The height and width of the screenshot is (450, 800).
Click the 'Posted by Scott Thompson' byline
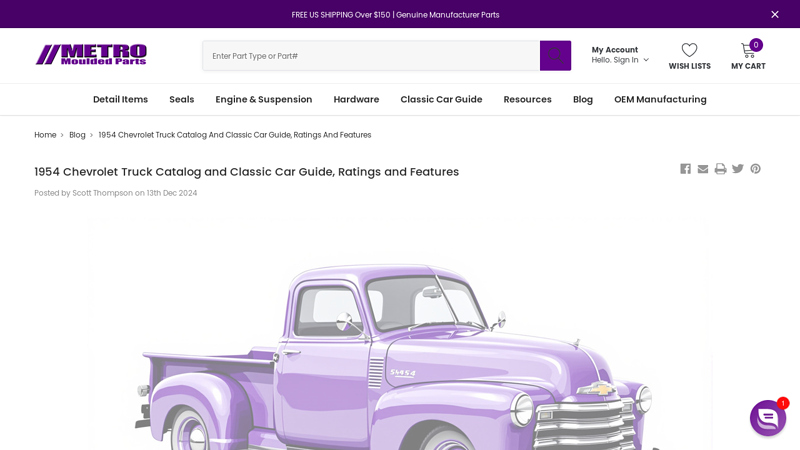[115, 193]
